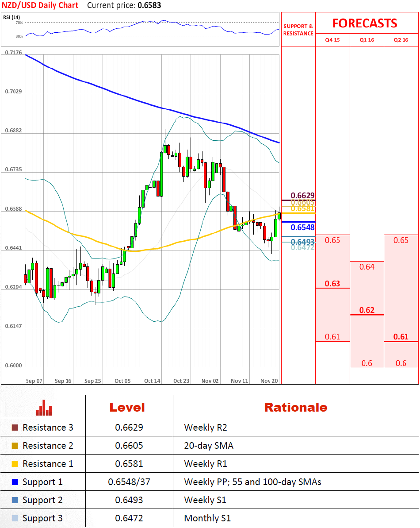Click the Resistance 2 gold square marker
This screenshot has height=528, width=420.
point(15,446)
